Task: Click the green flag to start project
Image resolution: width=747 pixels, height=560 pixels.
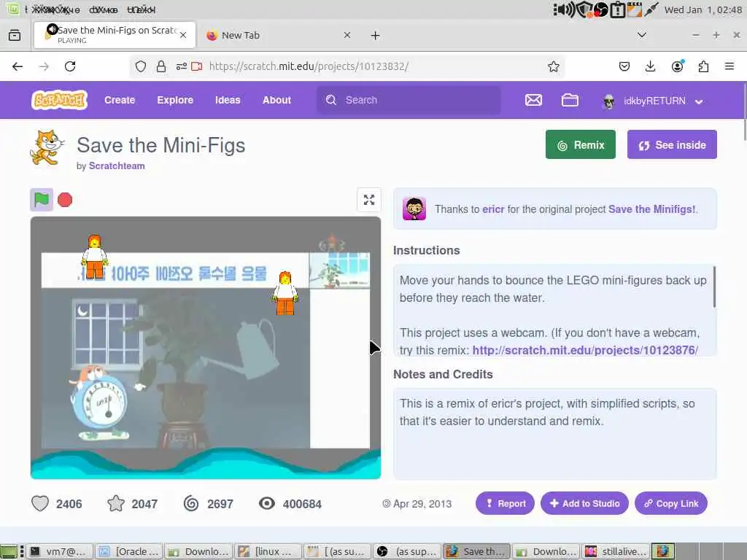Action: [x=42, y=200]
